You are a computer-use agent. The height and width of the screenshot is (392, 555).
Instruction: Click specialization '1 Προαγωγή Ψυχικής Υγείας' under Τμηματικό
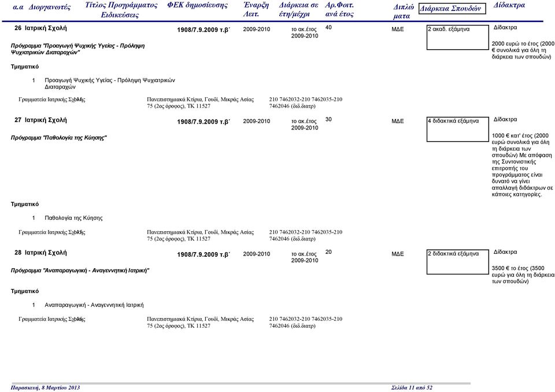click(103, 84)
